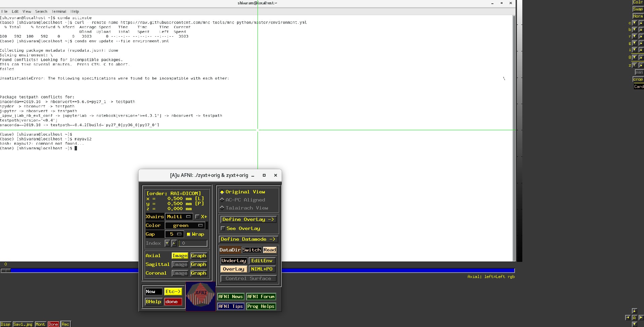Click the down arrow next to 'c' (contrast)
Viewport: 644px width, 327px height.
[635, 23]
